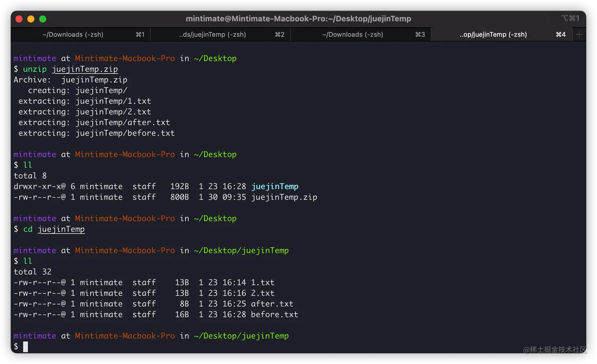Screen dimensions: 597x364
Task: Click the 'total 32' output line
Action: click(x=32, y=272)
